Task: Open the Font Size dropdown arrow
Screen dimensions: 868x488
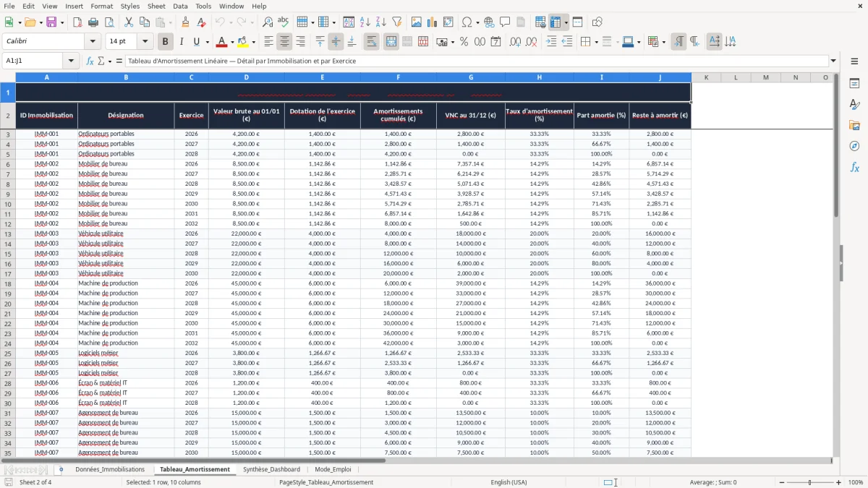Action: (x=145, y=42)
